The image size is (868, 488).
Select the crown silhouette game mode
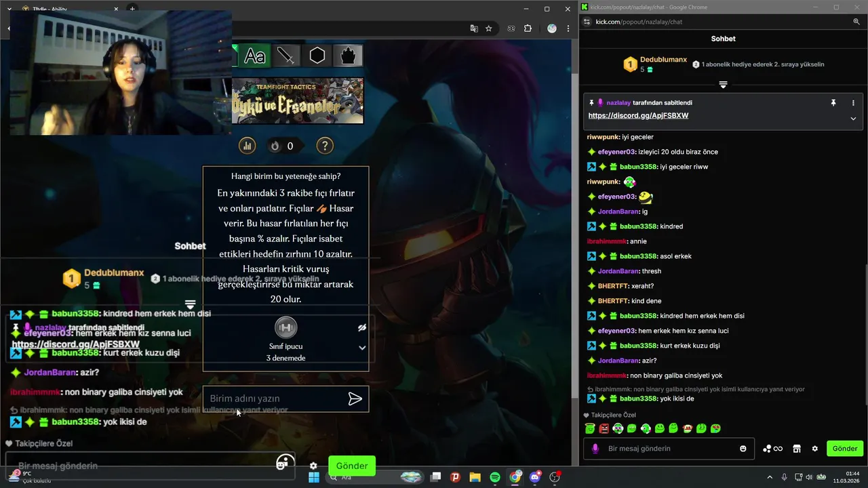348,56
